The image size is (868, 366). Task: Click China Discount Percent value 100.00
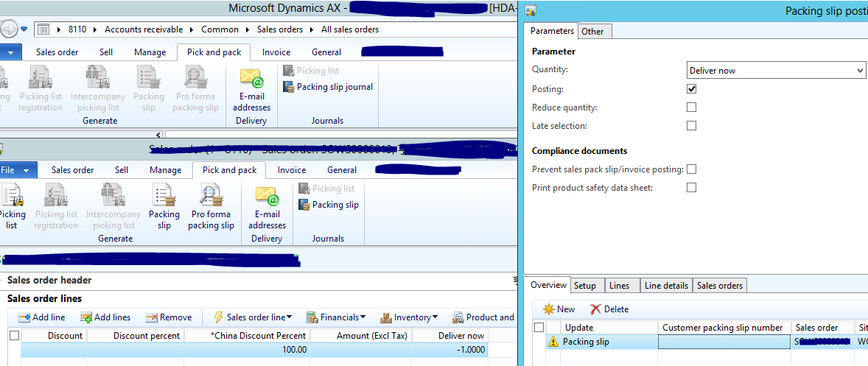pyautogui.click(x=247, y=350)
